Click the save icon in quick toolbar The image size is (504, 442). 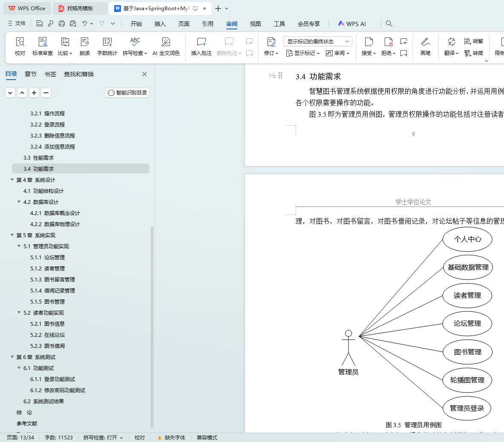click(x=39, y=23)
